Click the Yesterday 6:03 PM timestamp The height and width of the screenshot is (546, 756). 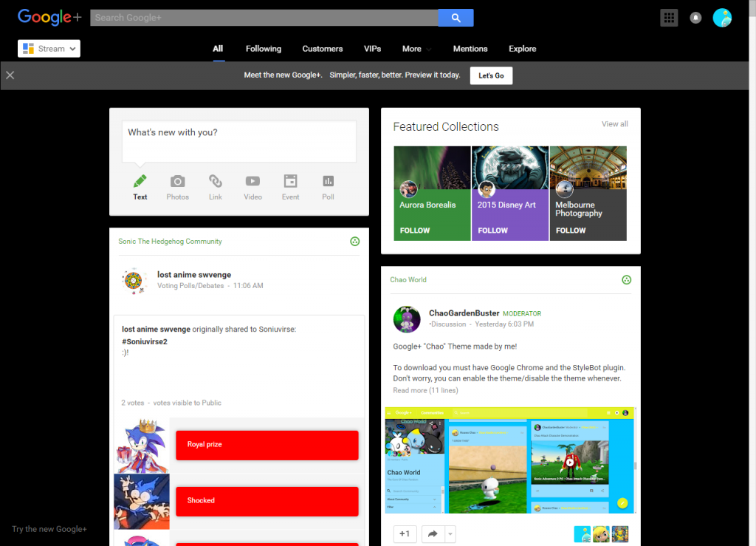pos(504,324)
